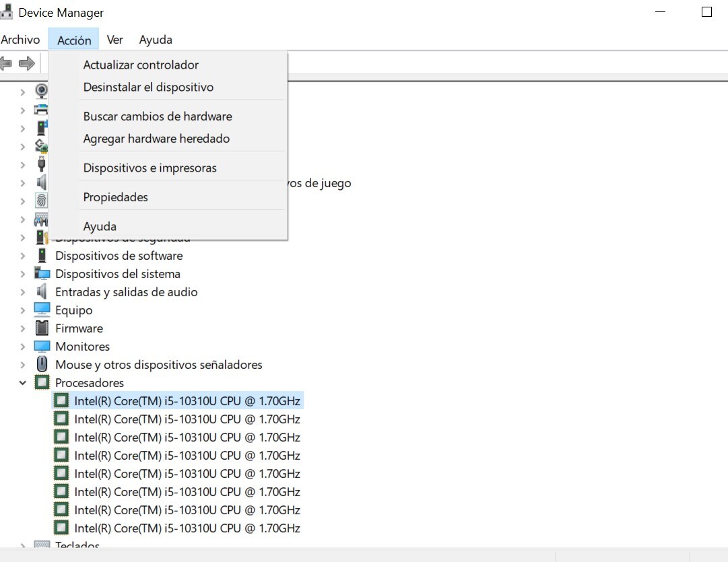Click the Equipo computer icon
This screenshot has height=562, width=728.
(42, 310)
